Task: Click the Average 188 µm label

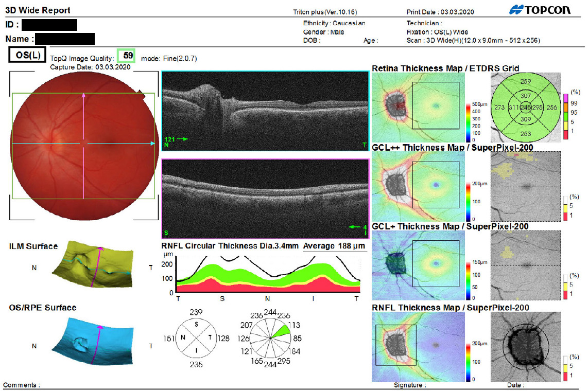Action: pos(335,246)
